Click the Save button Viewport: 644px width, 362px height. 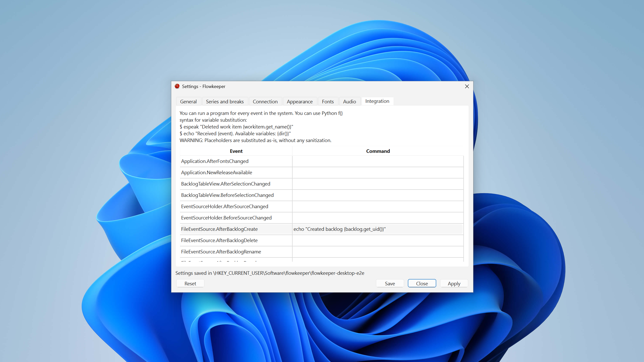(390, 283)
